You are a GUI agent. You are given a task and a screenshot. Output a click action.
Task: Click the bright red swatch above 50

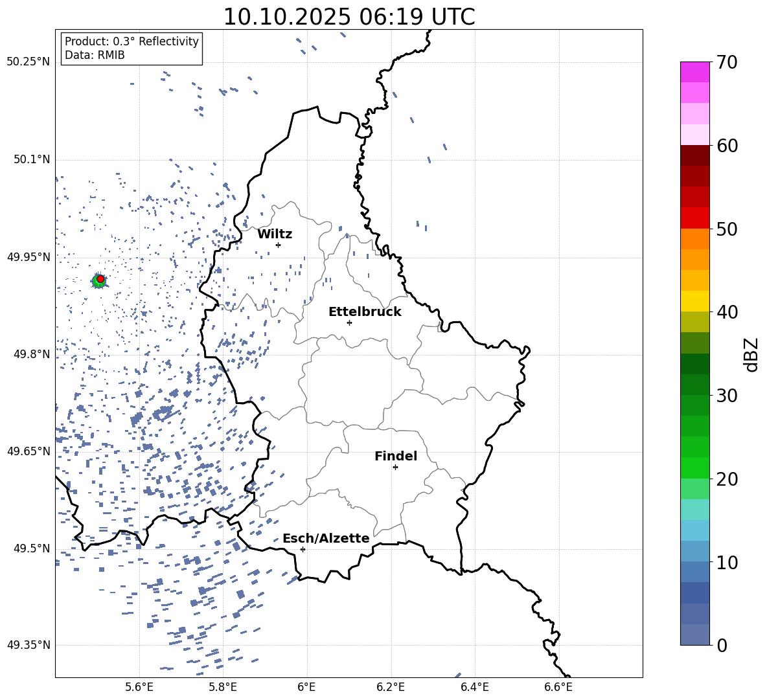[694, 218]
